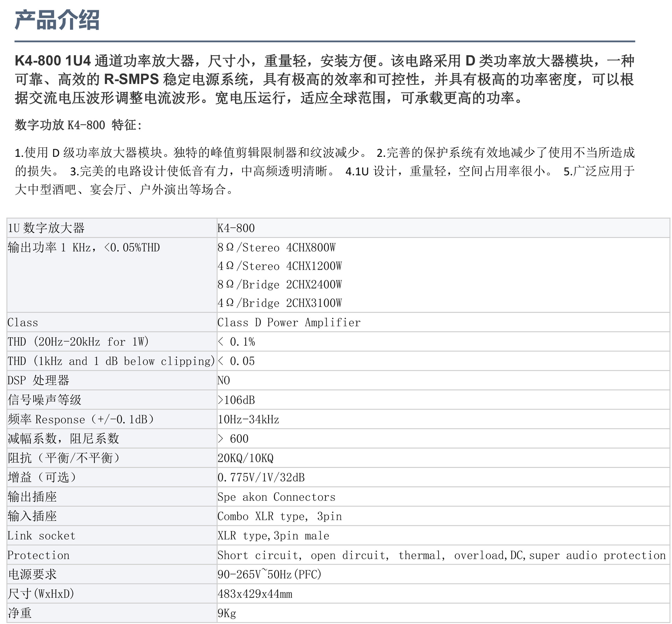Image resolution: width=672 pixels, height=624 pixels.
Task: Click the K4-800 model value cell
Action: click(x=236, y=228)
